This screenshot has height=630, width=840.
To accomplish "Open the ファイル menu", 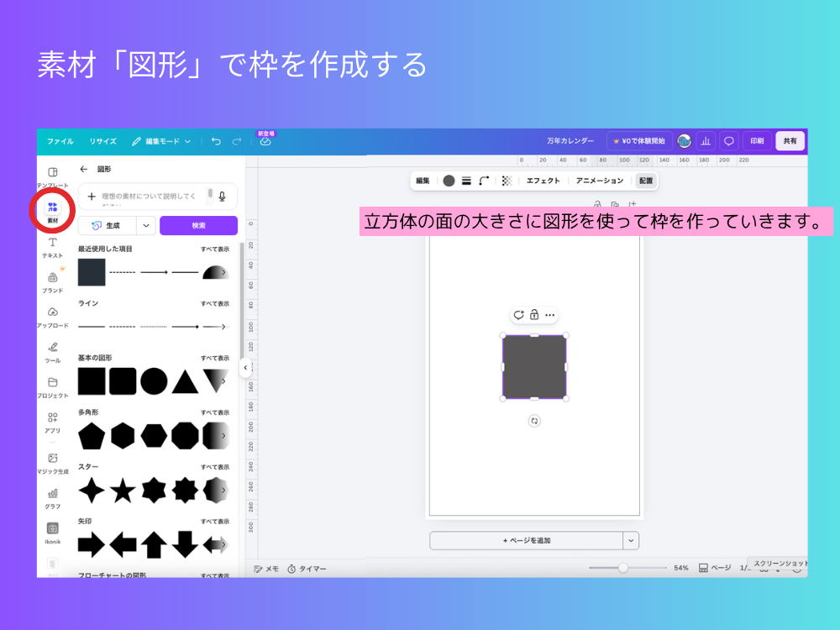I will (60, 141).
